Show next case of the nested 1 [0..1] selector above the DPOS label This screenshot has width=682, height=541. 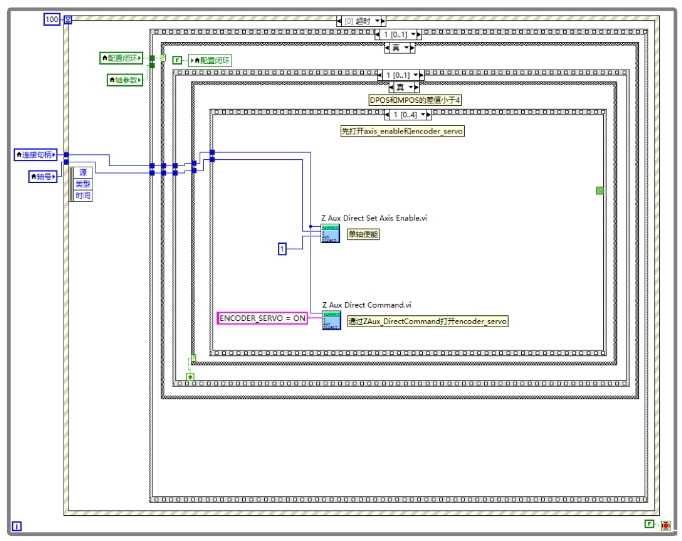pos(421,75)
